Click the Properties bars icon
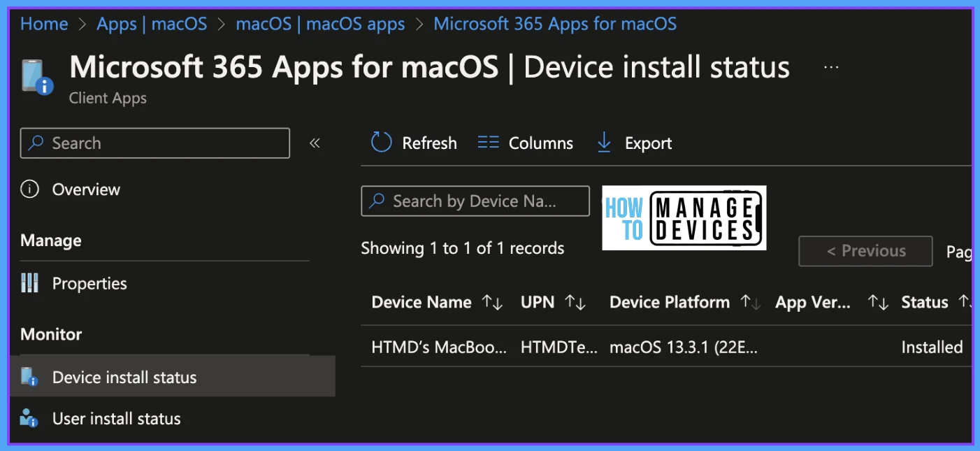Screen dimensions: 980x451 (x=29, y=283)
